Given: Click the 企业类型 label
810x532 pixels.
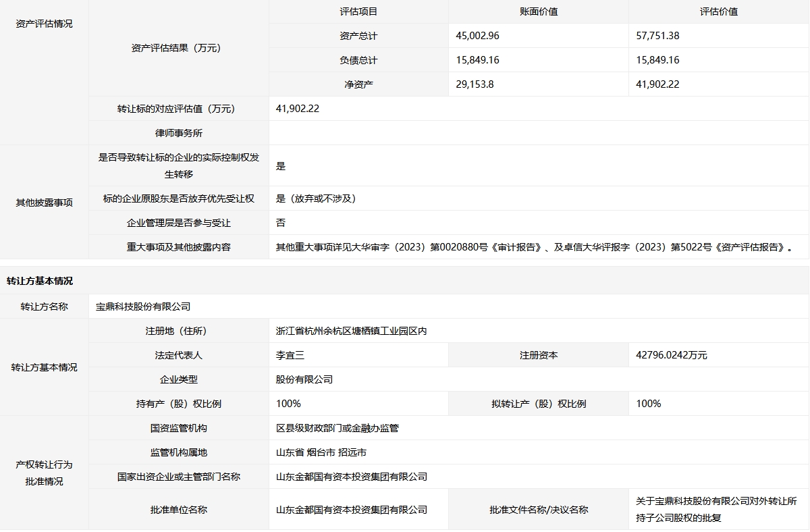Looking at the screenshot, I should (x=179, y=379).
